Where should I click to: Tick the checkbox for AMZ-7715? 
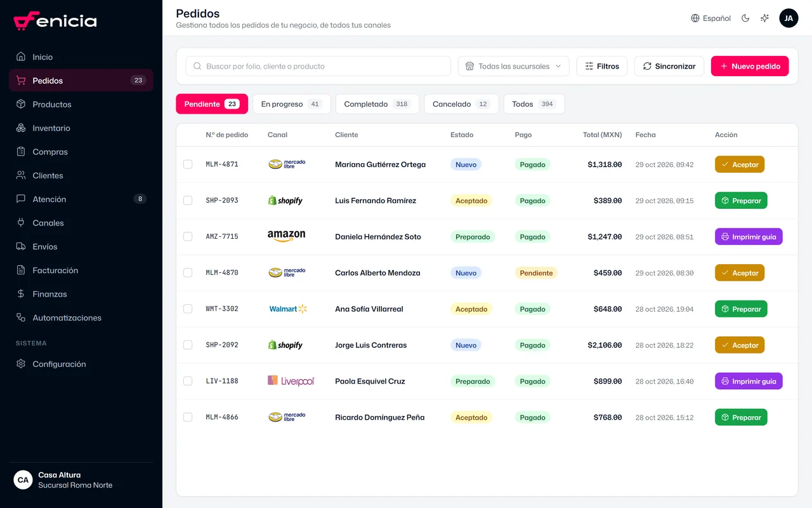[188, 236]
